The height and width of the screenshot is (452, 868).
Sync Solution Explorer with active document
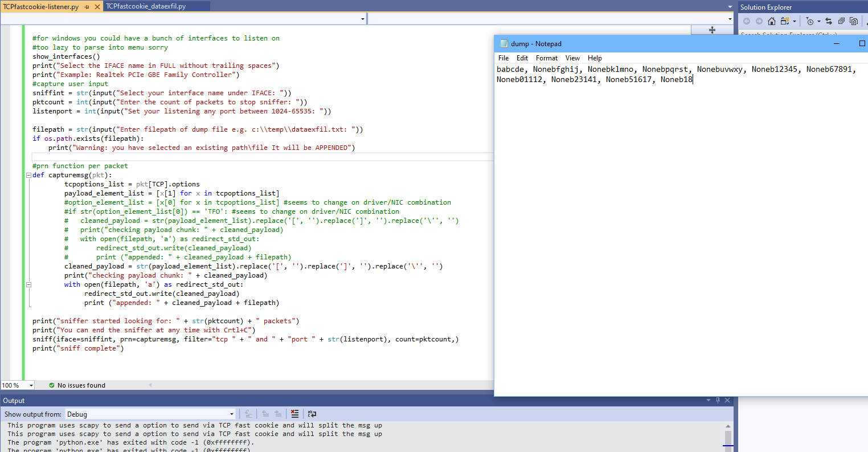pyautogui.click(x=829, y=21)
